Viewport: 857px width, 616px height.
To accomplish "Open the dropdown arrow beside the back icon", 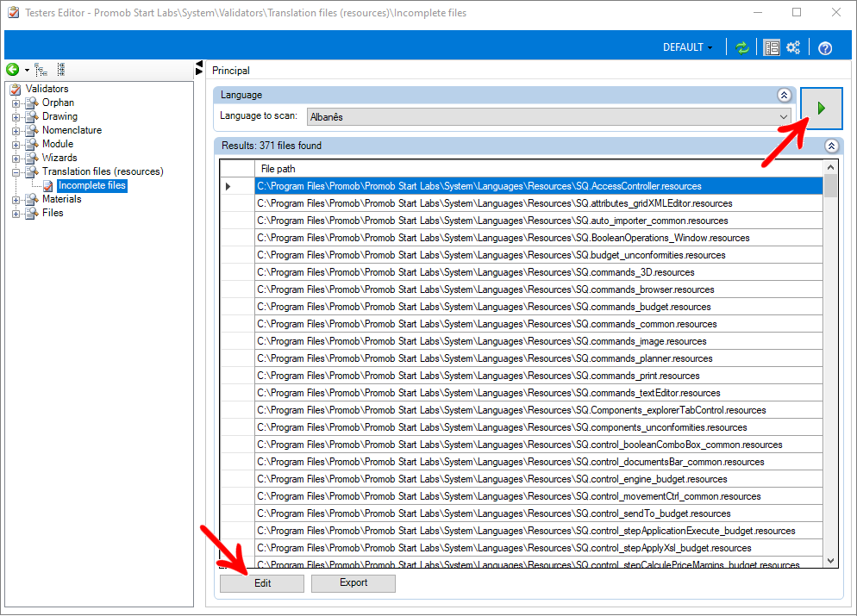I will coord(27,71).
